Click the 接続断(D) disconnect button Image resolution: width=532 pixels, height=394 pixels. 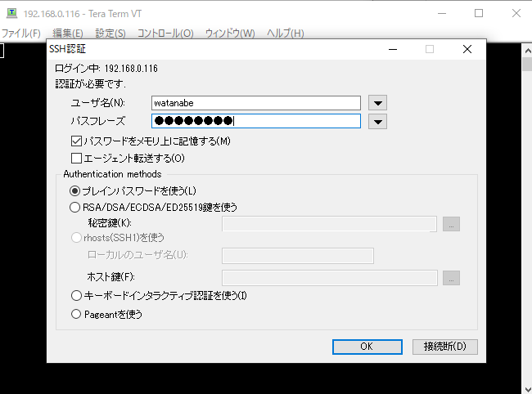(444, 347)
